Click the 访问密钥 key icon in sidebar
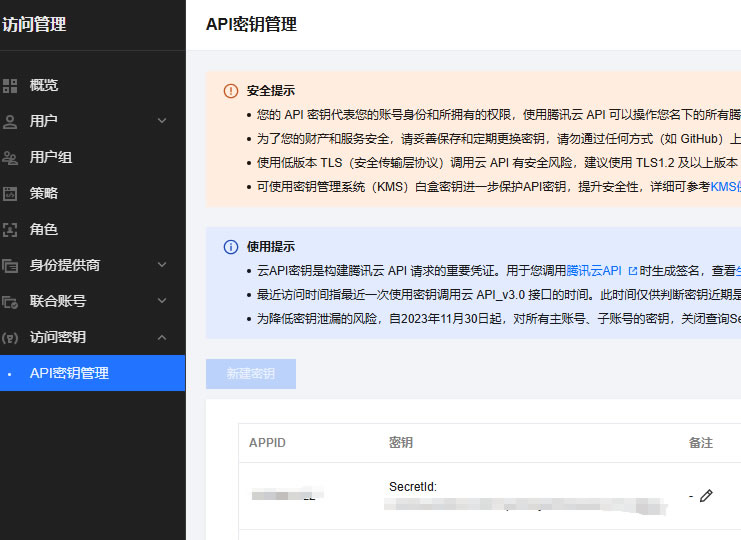The width and height of the screenshot is (741, 540). 11,337
